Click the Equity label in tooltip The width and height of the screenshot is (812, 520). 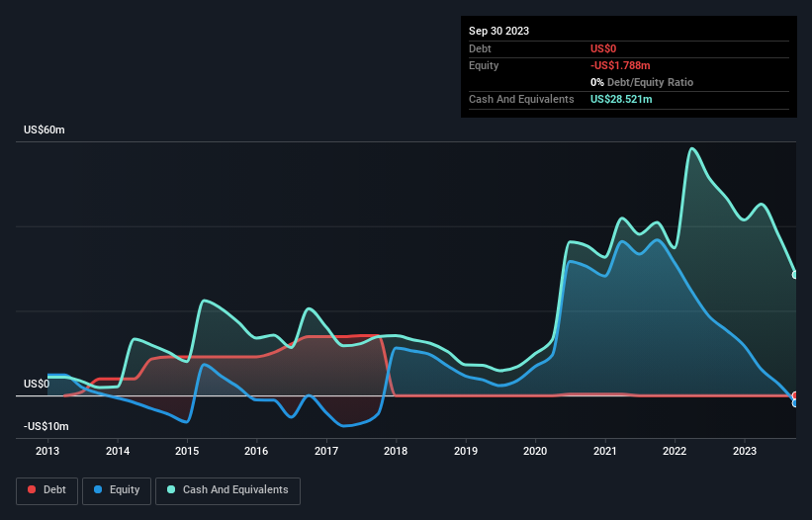tap(484, 65)
